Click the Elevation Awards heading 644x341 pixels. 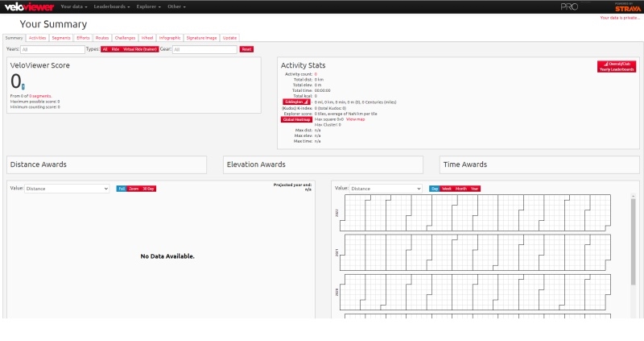pyautogui.click(x=256, y=164)
